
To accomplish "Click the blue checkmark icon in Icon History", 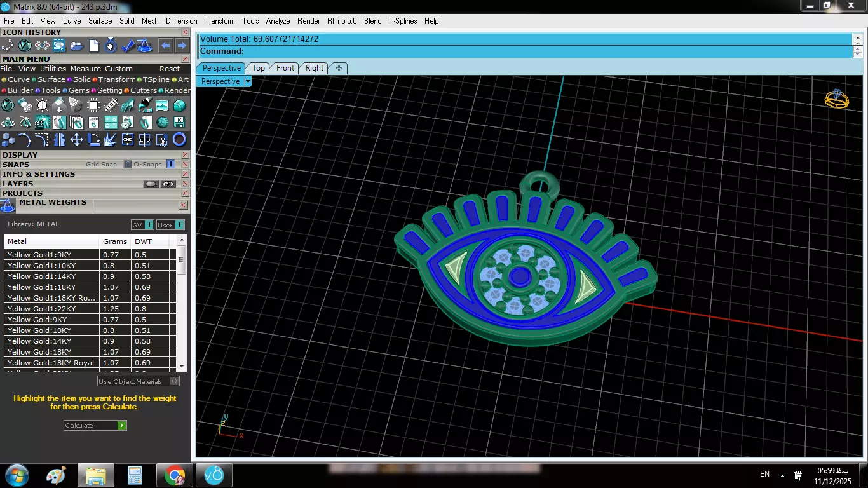I will click(128, 46).
